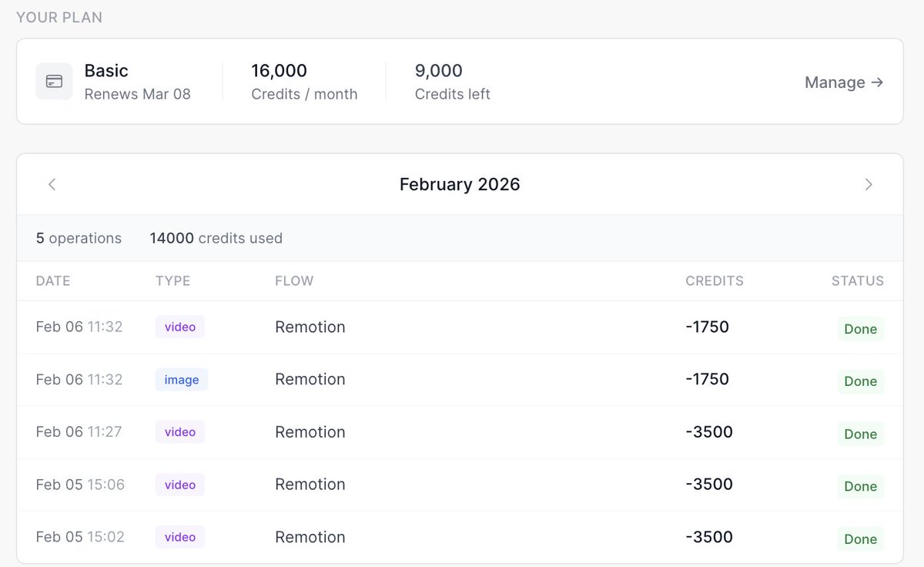
Task: Click the STATUS column header
Action: (858, 281)
